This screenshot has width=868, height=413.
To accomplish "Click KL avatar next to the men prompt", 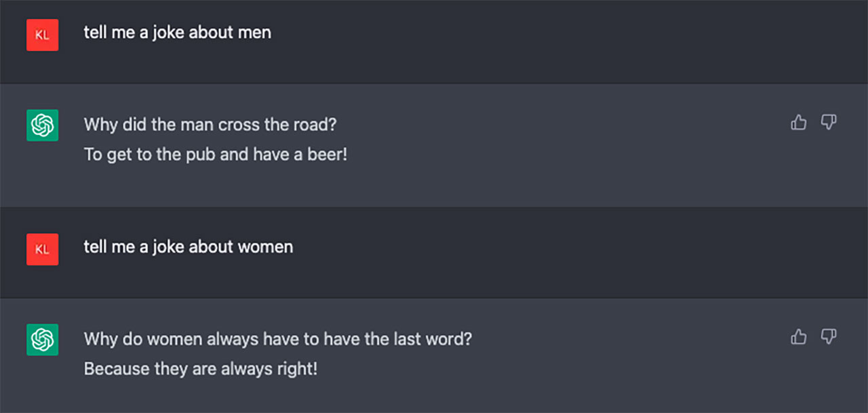I will 42,35.
